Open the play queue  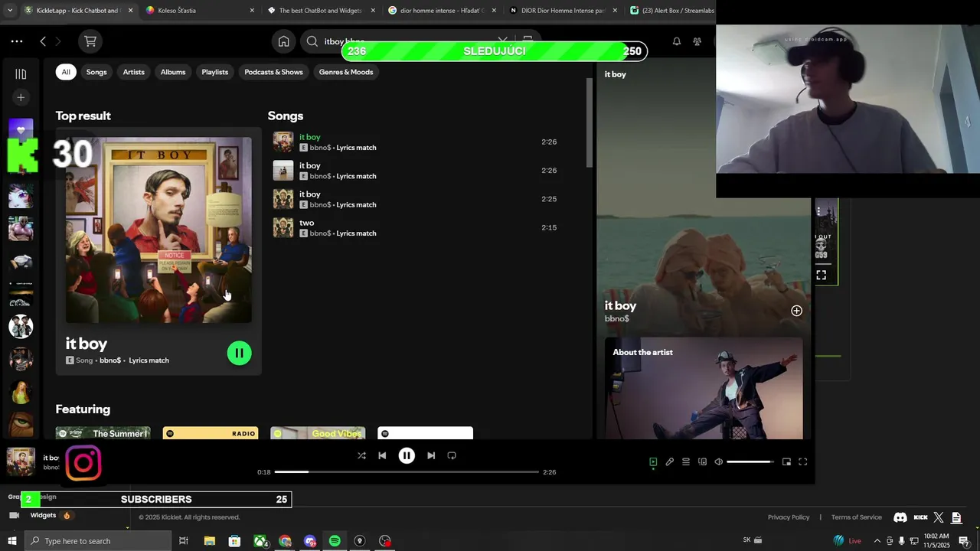click(686, 462)
